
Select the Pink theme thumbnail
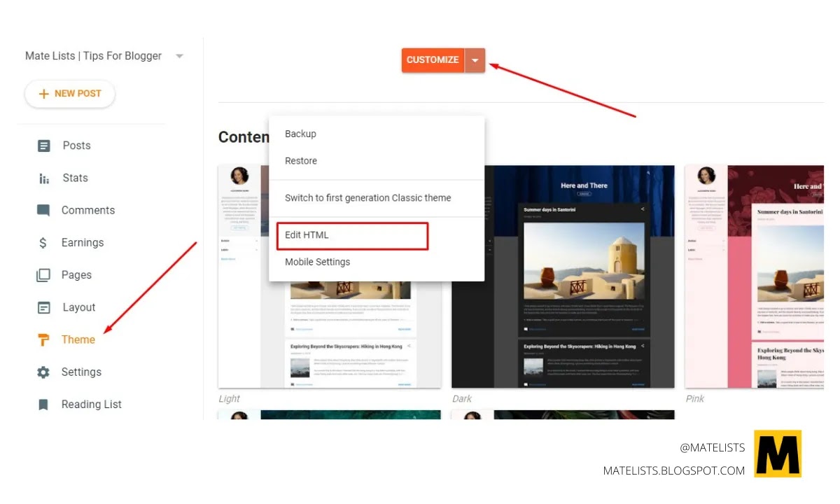(x=755, y=276)
